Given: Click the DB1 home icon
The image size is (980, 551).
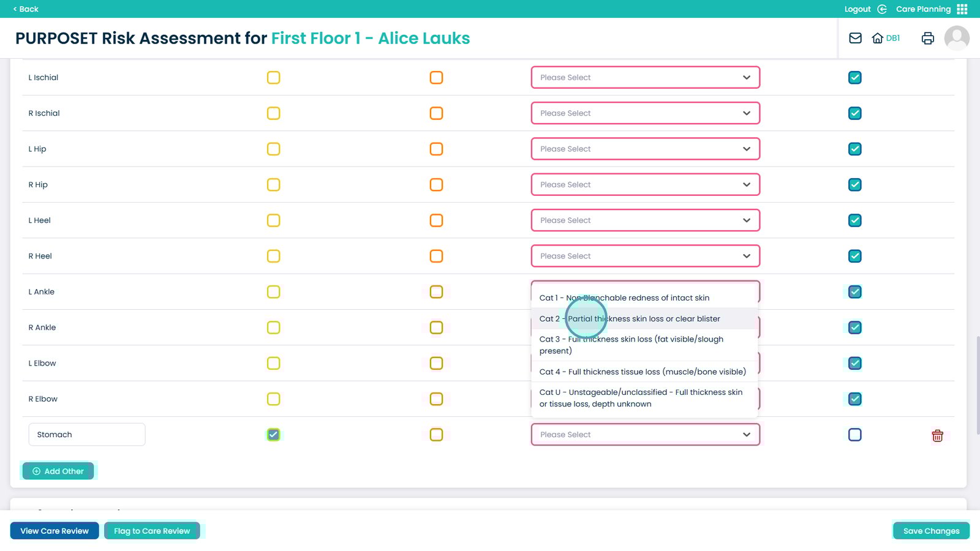Looking at the screenshot, I should point(878,39).
